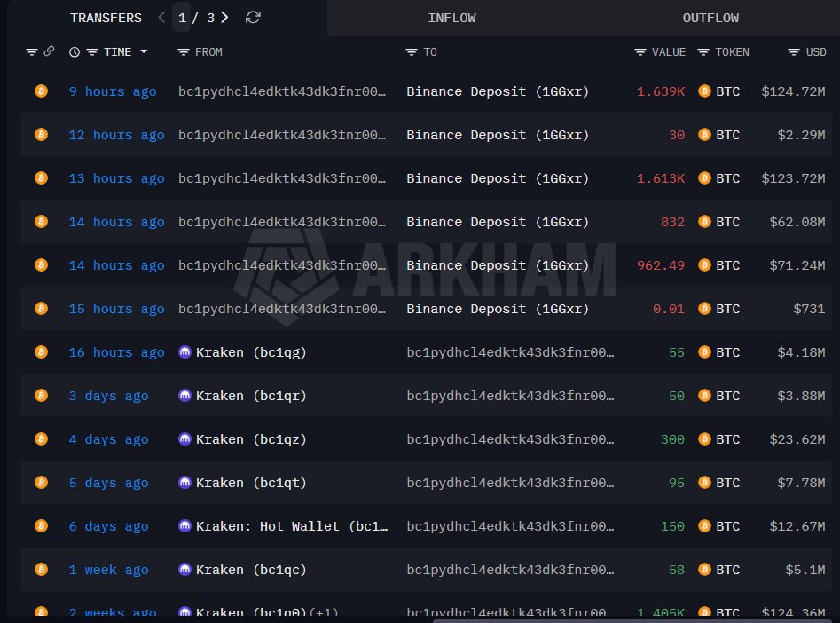
Task: Open Binance Deposit in the $124.72M row
Action: pyautogui.click(x=497, y=91)
